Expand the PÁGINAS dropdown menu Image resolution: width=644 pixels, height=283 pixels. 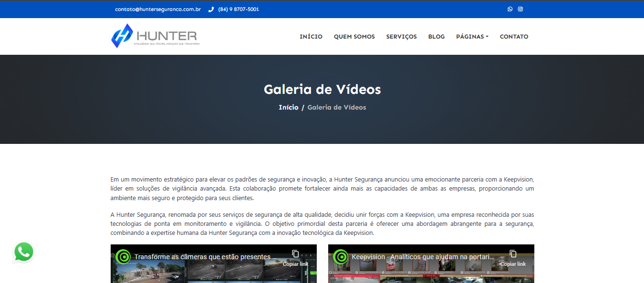click(x=472, y=37)
